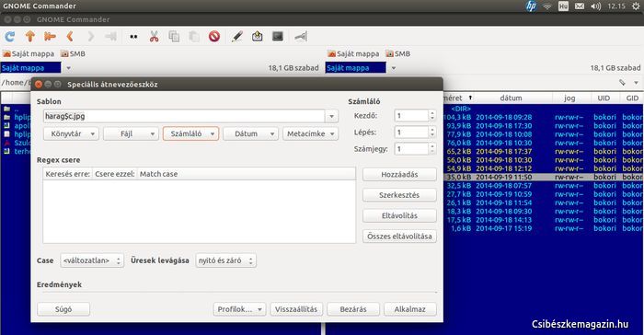Viewport: 644px width, 335px height.
Task: Click the Saját mappa home button in right pane
Action: click(x=353, y=54)
